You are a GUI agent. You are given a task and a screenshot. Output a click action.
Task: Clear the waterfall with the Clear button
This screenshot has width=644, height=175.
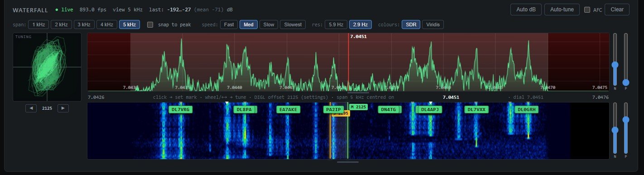[617, 10]
